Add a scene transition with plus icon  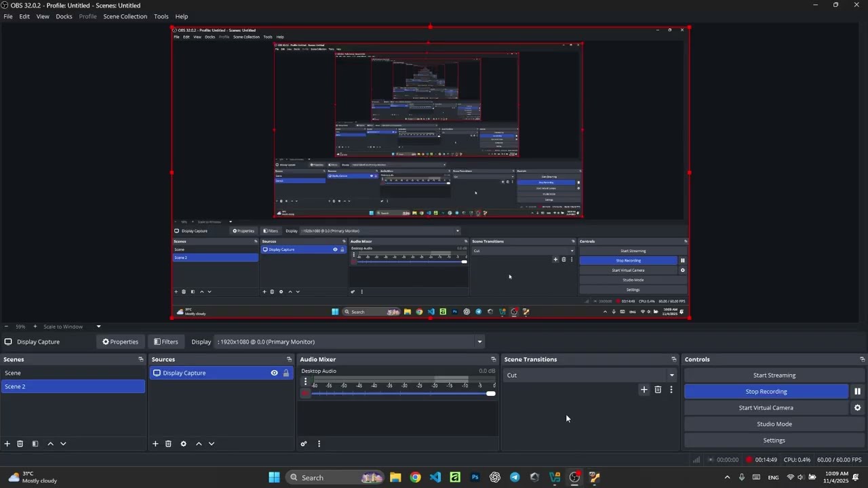(x=644, y=390)
